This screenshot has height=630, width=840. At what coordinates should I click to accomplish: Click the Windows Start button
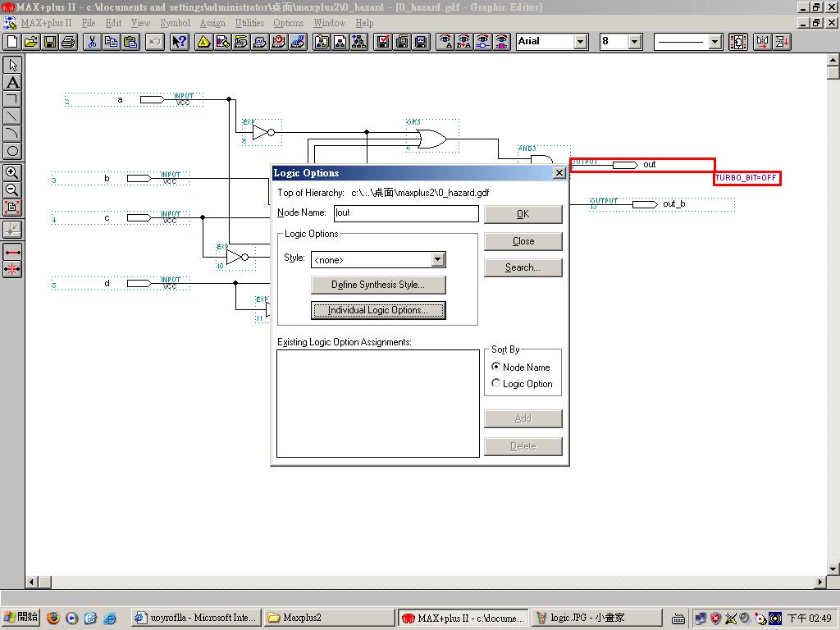21,617
